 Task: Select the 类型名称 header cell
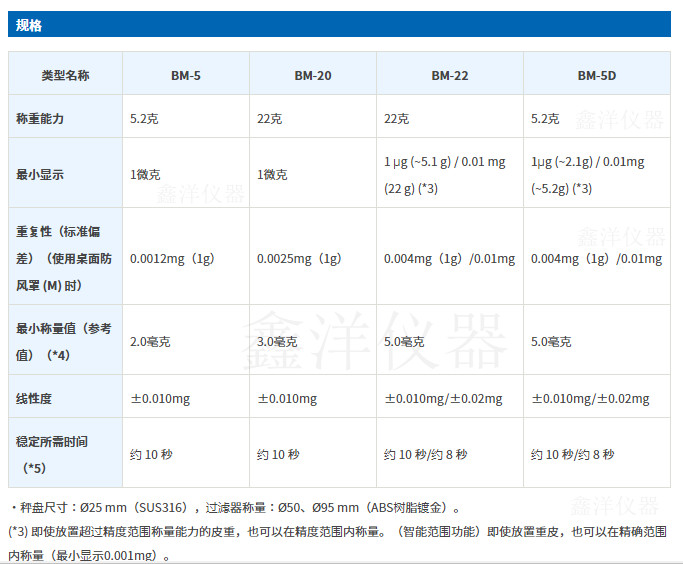coord(65,75)
